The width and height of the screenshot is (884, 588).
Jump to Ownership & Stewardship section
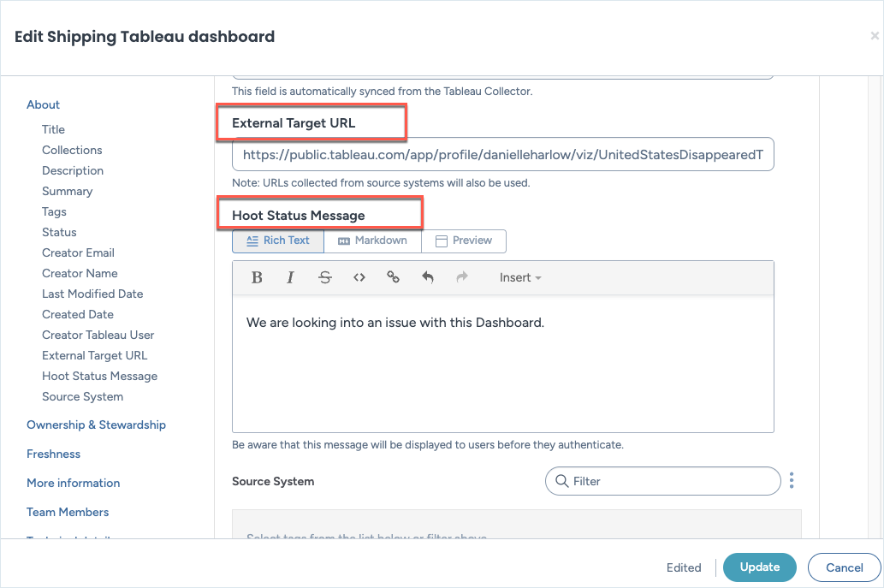tap(96, 425)
